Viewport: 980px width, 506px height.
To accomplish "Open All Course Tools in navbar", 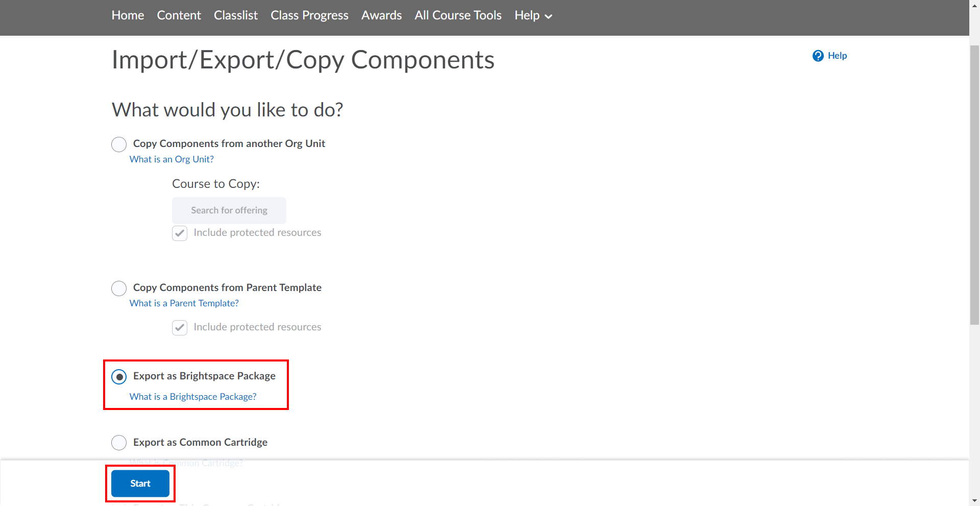I will (458, 15).
